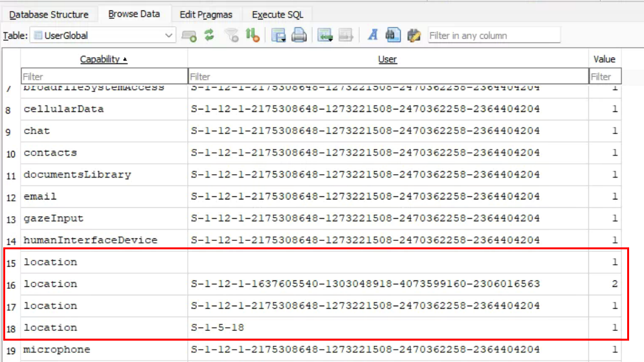Open the find and replace tool
Viewport: 644px width, 362px height.
pos(414,36)
